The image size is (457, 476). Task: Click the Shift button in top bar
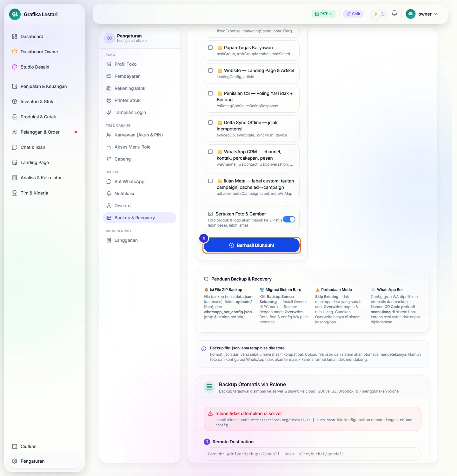pos(353,14)
